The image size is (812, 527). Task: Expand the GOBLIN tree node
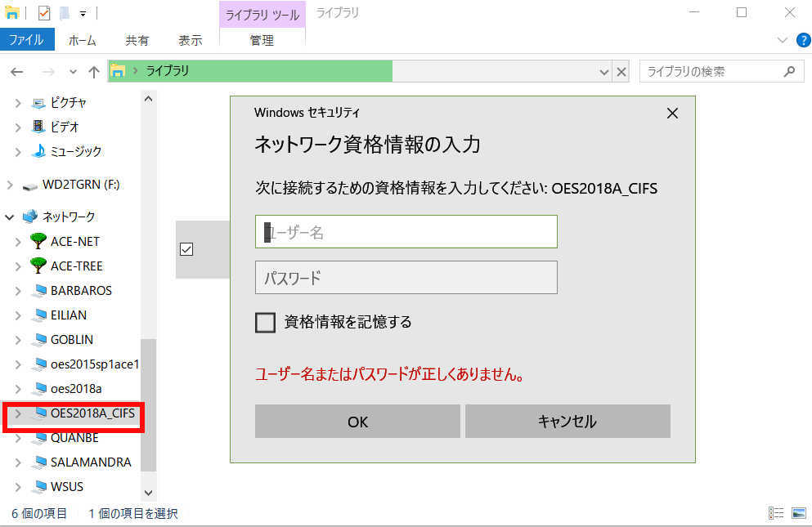(18, 340)
